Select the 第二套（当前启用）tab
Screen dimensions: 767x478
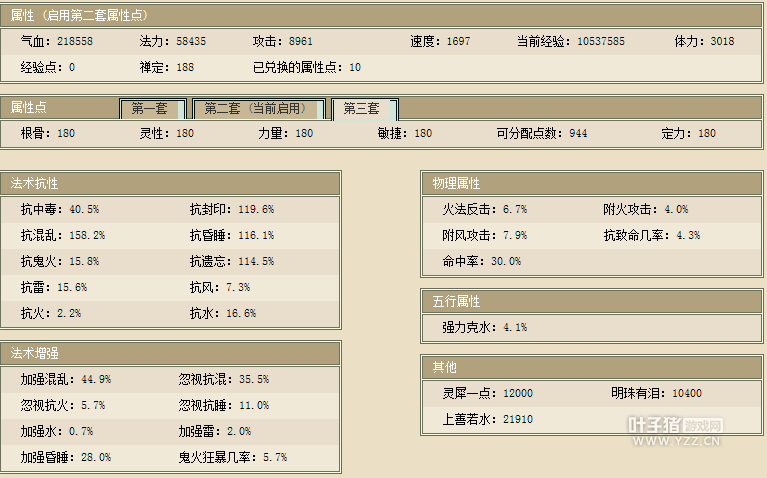click(257, 109)
